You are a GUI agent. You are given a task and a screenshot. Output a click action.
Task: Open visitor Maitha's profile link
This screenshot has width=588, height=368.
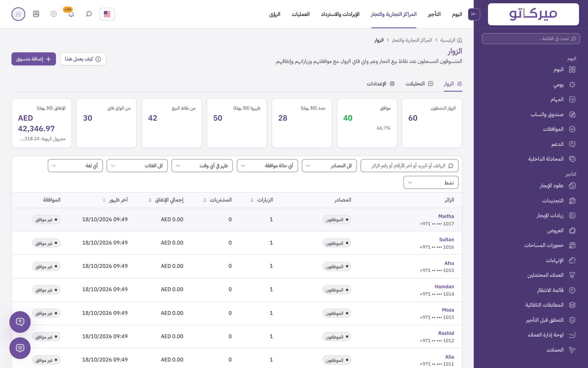pyautogui.click(x=446, y=216)
